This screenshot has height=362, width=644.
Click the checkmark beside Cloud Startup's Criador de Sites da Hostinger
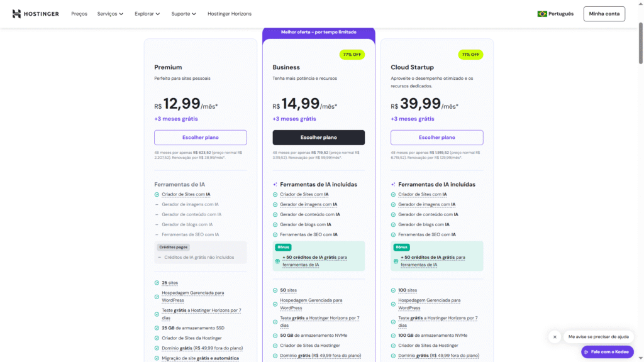click(393, 346)
